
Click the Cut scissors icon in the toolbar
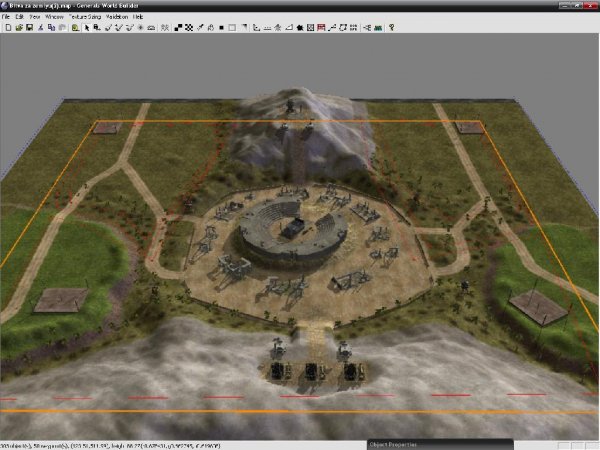(x=41, y=27)
